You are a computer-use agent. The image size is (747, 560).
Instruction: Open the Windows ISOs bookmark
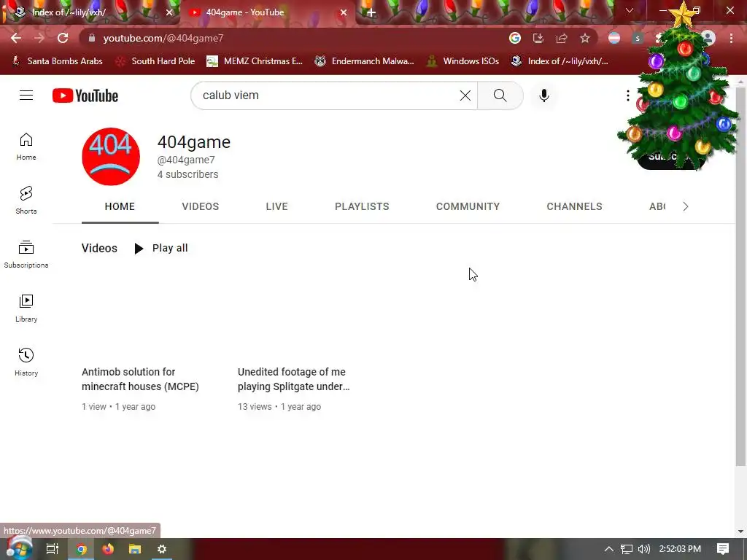coord(462,61)
